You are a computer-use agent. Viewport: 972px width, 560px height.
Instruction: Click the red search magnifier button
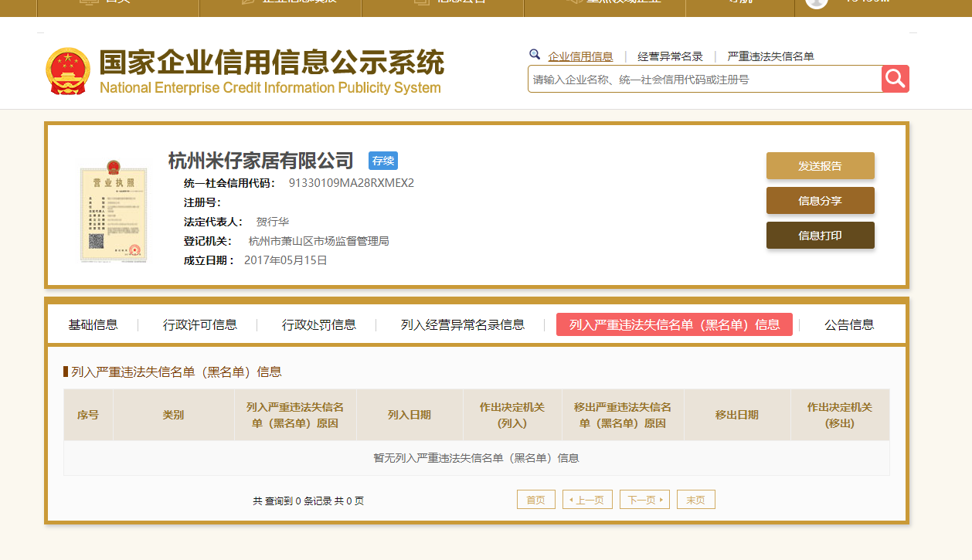coord(896,79)
